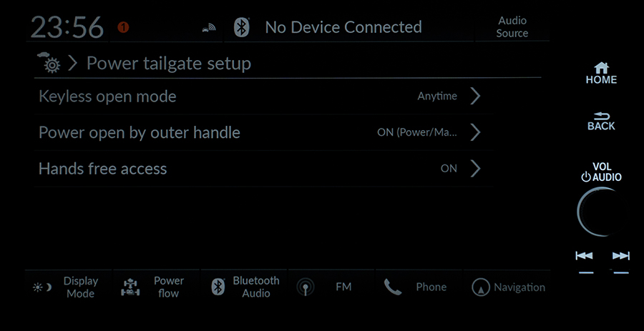Viewport: 644px width, 331px height.
Task: Expand Power open by outer handle chevron
Action: [x=475, y=132]
